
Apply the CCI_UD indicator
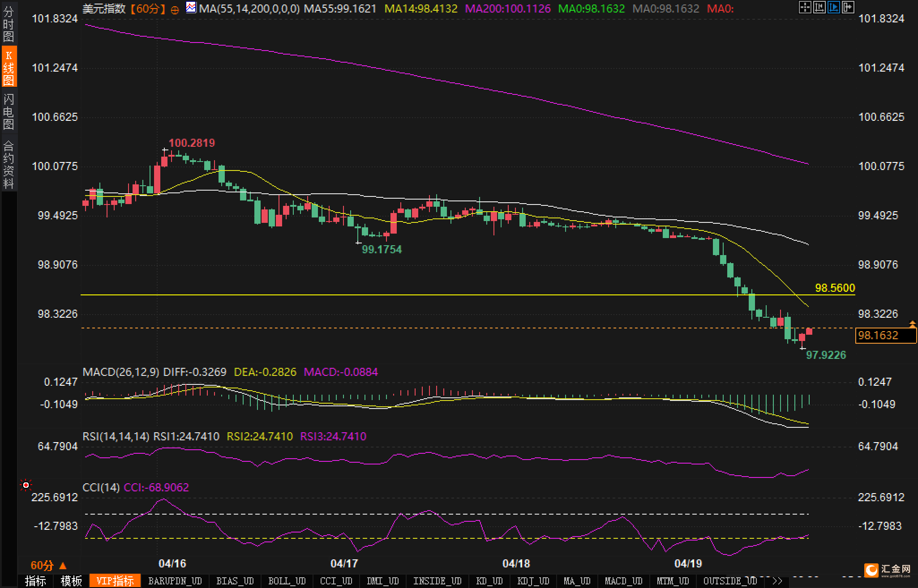pyautogui.click(x=336, y=581)
